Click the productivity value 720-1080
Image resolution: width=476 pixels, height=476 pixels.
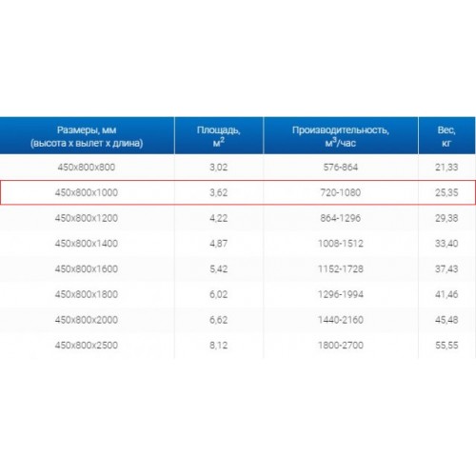tap(341, 192)
